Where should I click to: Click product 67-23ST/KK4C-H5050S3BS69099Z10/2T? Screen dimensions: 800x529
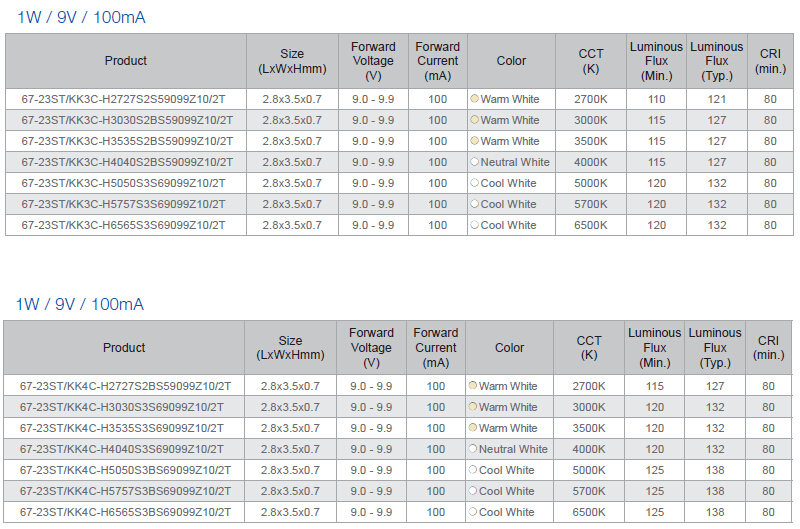coord(125,470)
